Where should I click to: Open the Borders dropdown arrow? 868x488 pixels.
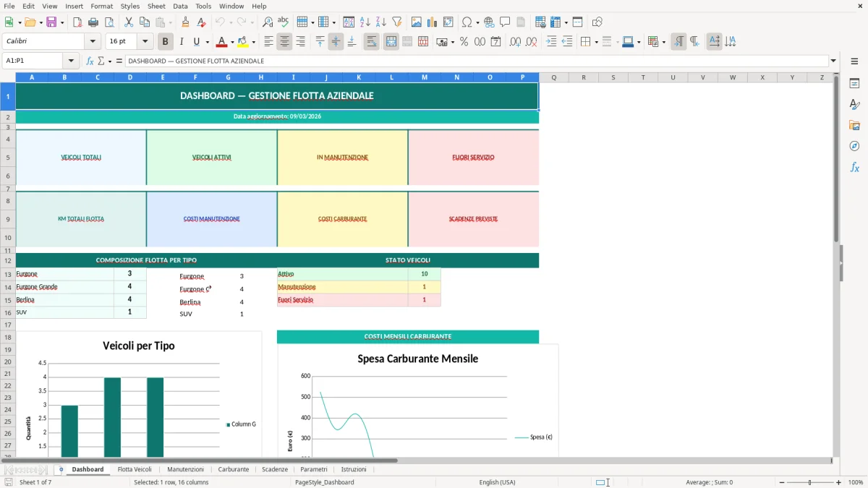596,42
